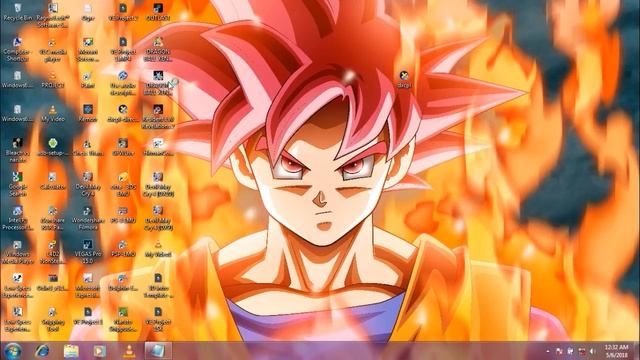Select the Devil May Cry 4 (DX9) icon

[158, 218]
